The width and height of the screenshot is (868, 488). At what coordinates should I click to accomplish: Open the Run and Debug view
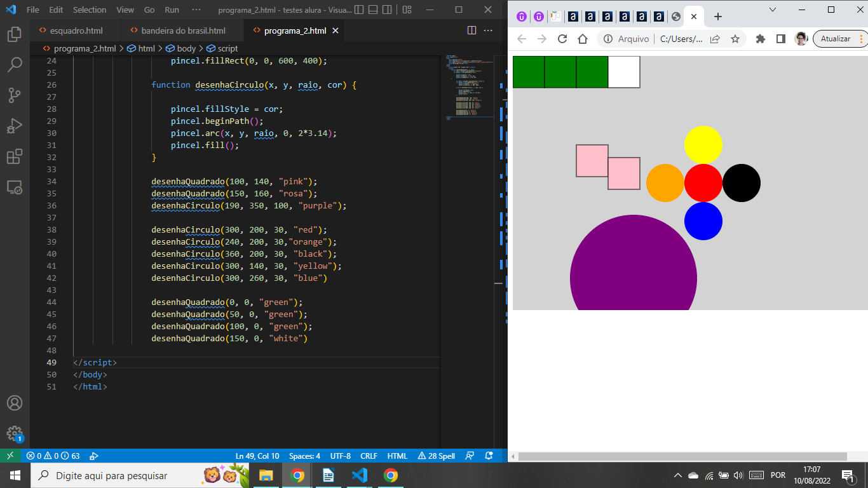click(15, 126)
